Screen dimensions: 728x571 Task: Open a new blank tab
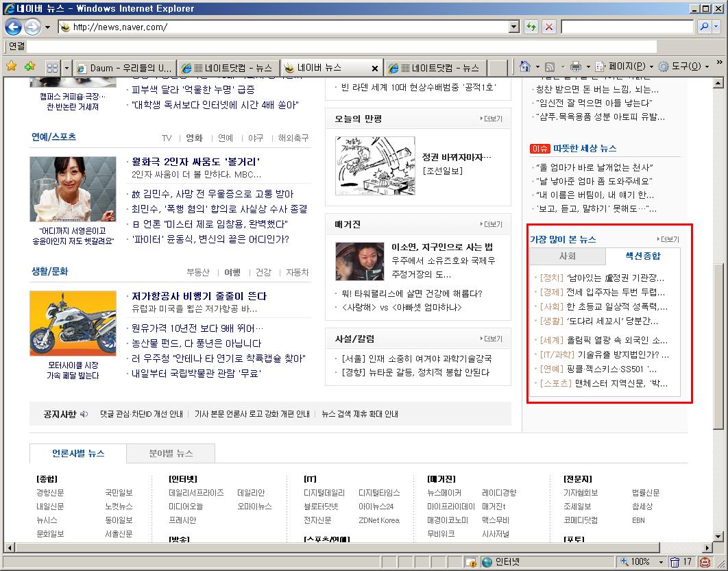[498, 68]
